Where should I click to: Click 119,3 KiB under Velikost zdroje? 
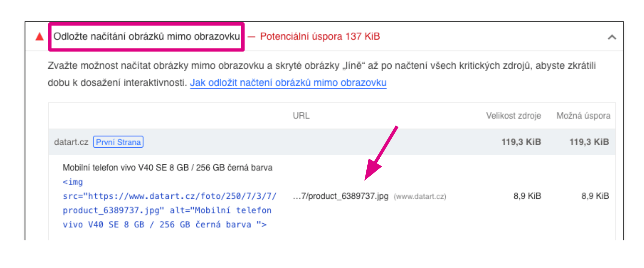coord(521,142)
